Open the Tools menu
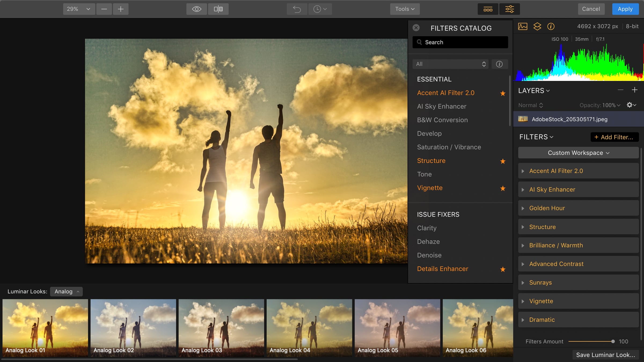This screenshot has height=362, width=644. pyautogui.click(x=405, y=9)
